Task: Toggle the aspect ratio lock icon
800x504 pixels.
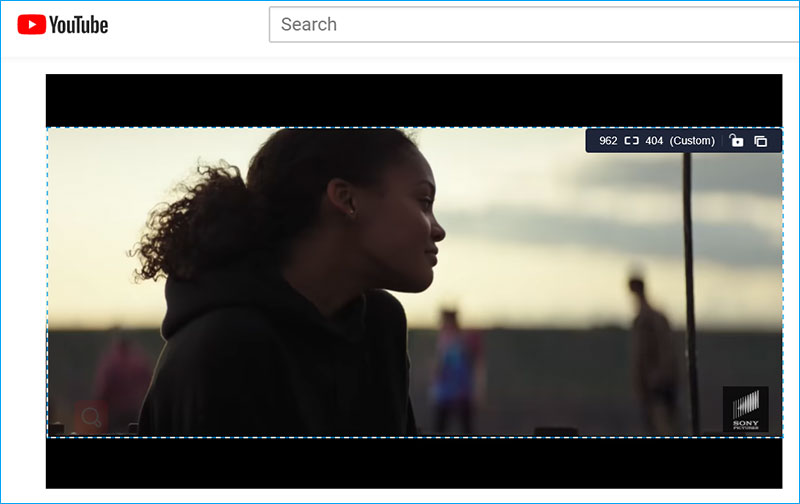Action: pos(736,140)
